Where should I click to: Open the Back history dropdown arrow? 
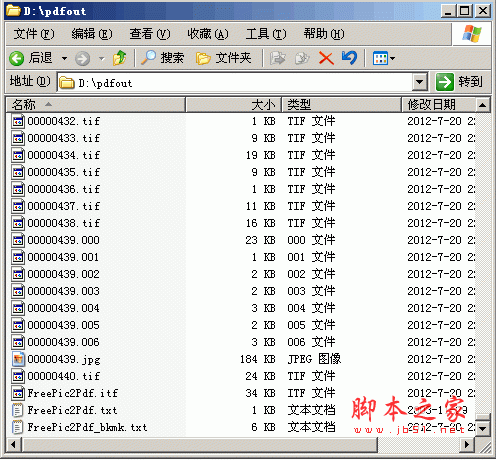point(64,59)
